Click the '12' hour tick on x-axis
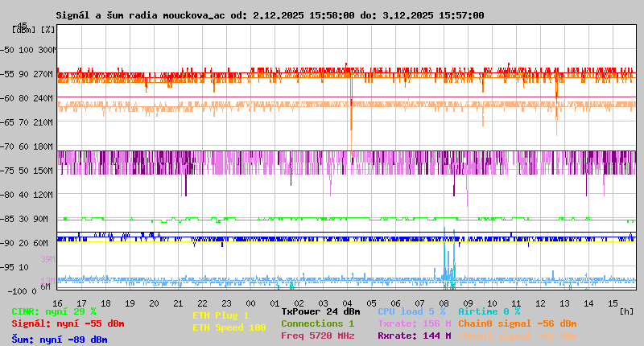This screenshot has height=346, width=644. (x=540, y=303)
